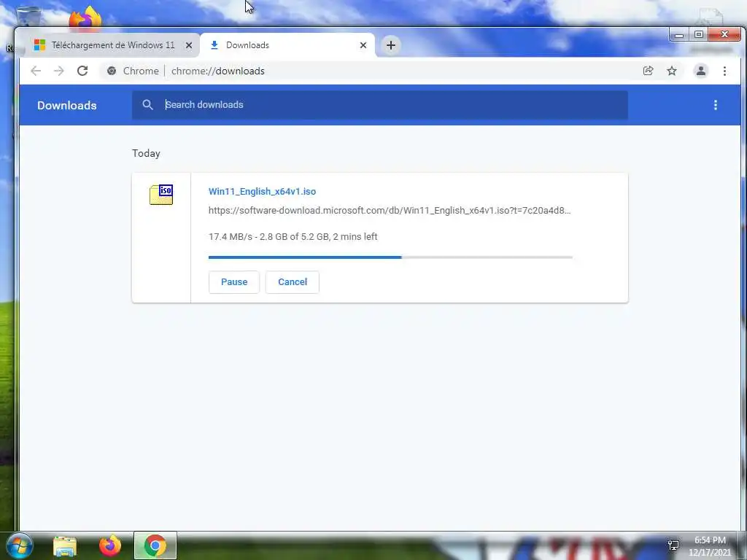
Task: Bookmark this page with the star
Action: pos(672,71)
